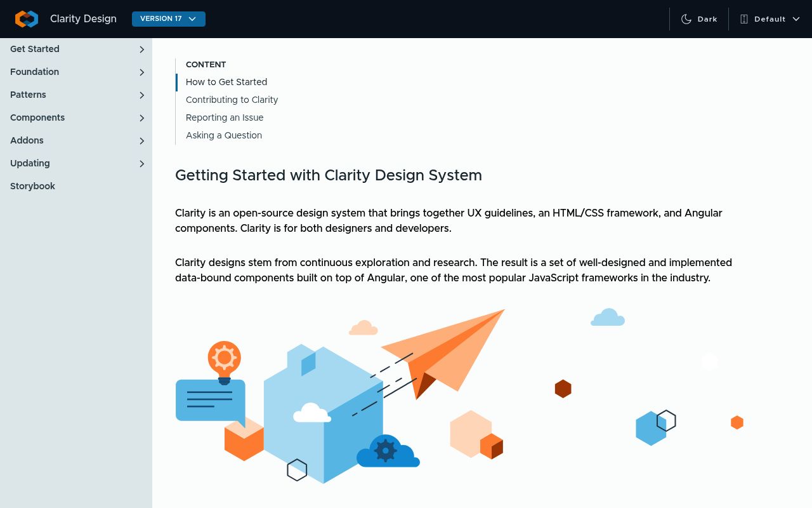Open the Asking a Question link
812x508 pixels.
click(x=224, y=135)
